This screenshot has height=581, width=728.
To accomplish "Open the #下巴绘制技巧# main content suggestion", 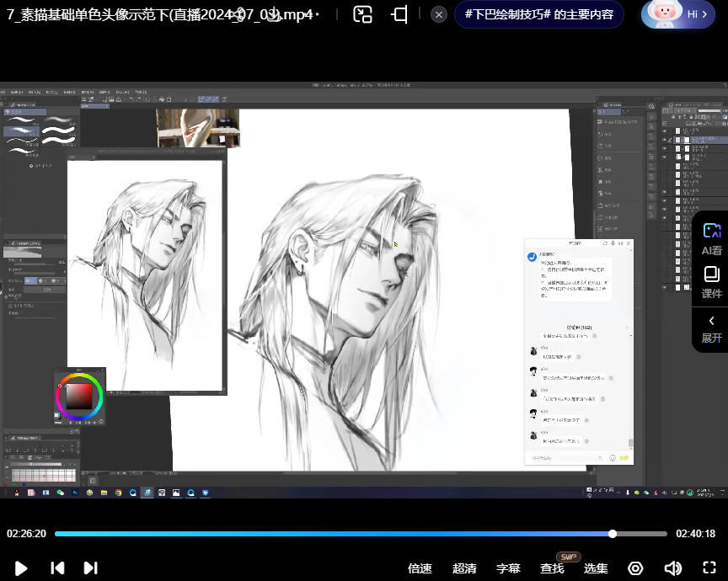I will [539, 14].
